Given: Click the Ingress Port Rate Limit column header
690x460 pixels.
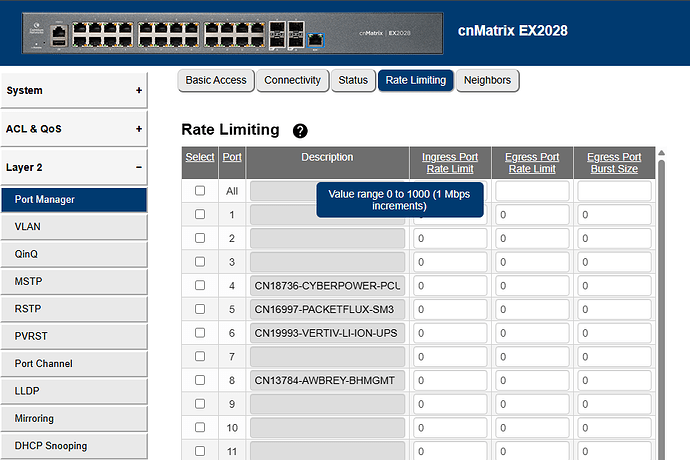Looking at the screenshot, I should click(449, 163).
